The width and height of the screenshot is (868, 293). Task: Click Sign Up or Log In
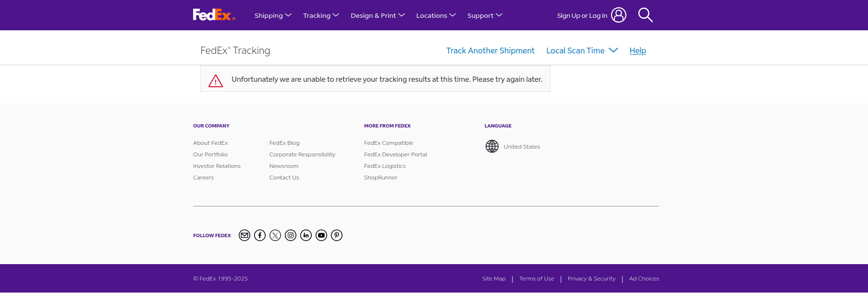(582, 15)
